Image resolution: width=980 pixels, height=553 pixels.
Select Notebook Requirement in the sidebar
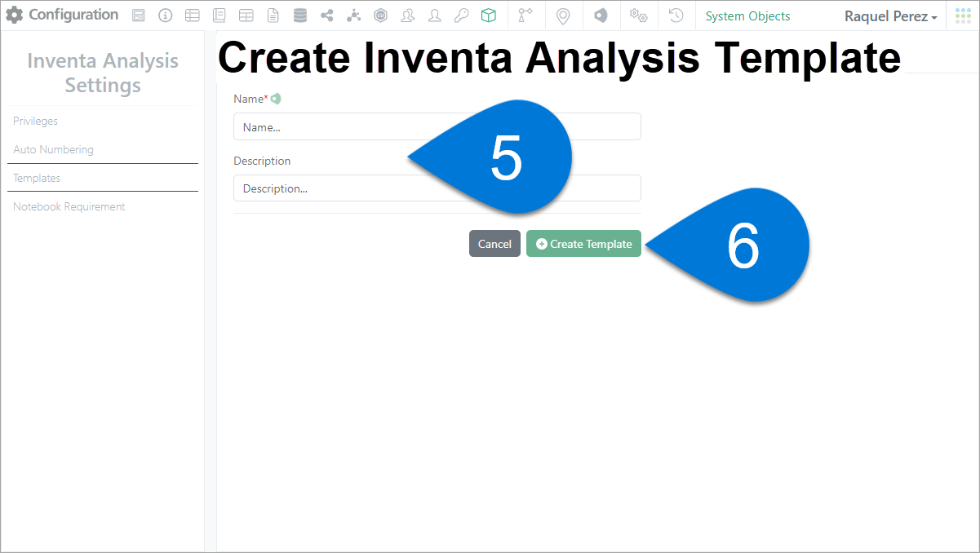click(69, 206)
